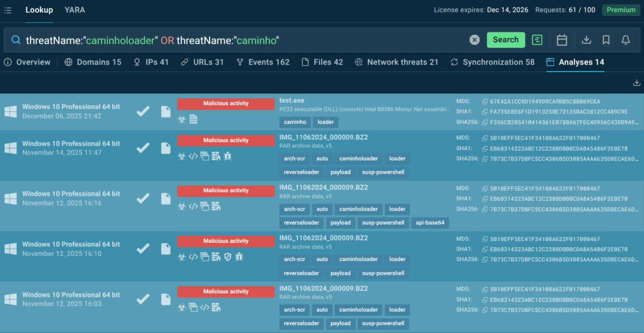Copy the MD5 hash of test.exe

(485, 102)
